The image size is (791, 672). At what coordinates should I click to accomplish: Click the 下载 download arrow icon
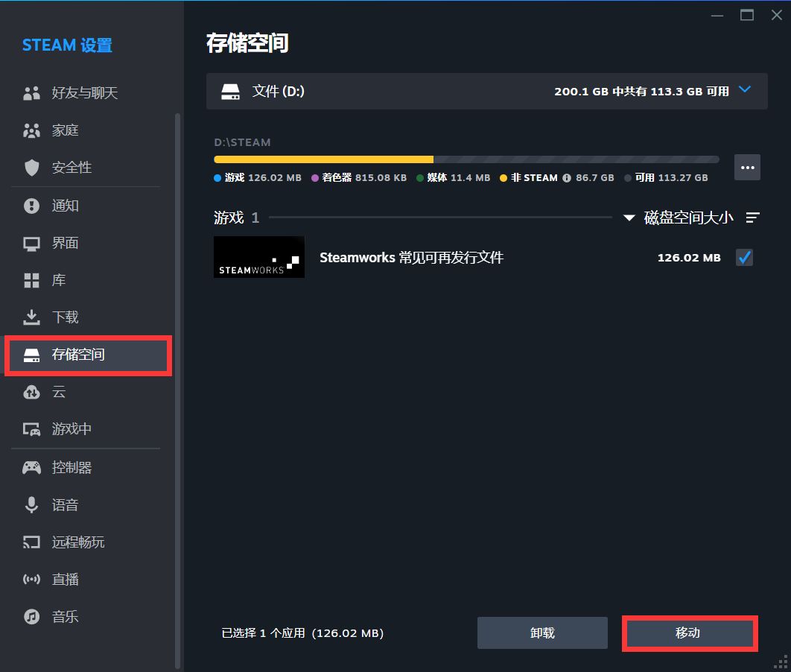[31, 317]
